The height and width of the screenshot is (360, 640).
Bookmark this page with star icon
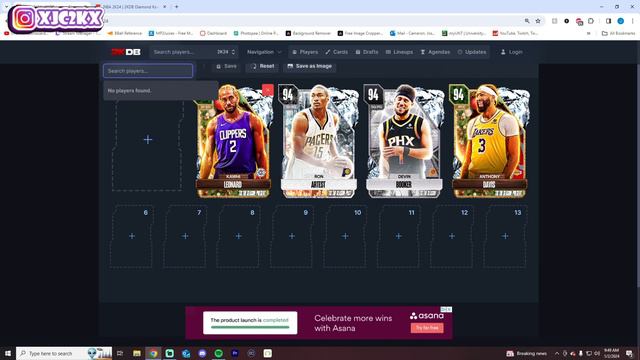(x=538, y=21)
